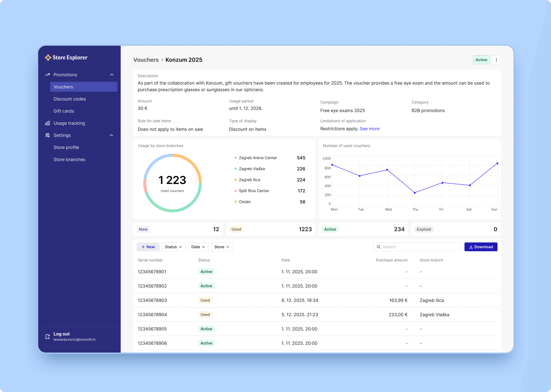Click the plus New voucher button
Viewport: 551px width, 392px height.
(x=148, y=247)
